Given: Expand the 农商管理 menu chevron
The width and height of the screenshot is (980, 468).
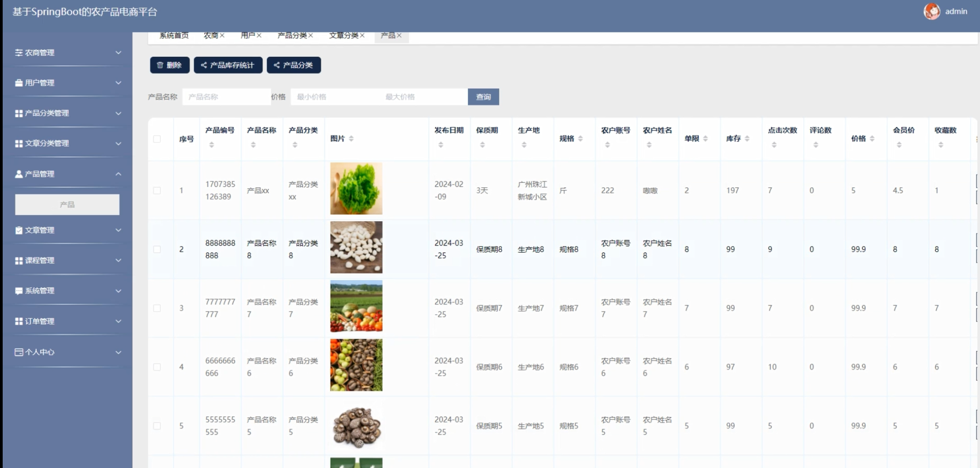Looking at the screenshot, I should [118, 53].
